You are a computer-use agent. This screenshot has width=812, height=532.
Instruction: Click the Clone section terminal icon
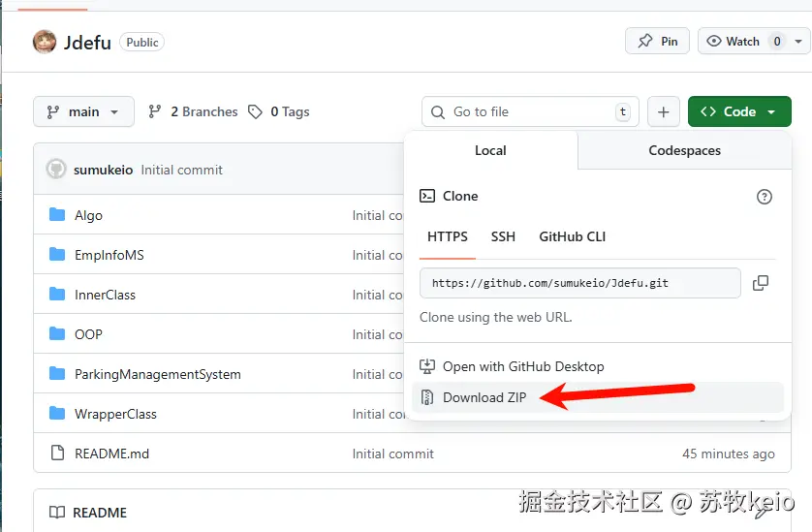click(x=427, y=196)
